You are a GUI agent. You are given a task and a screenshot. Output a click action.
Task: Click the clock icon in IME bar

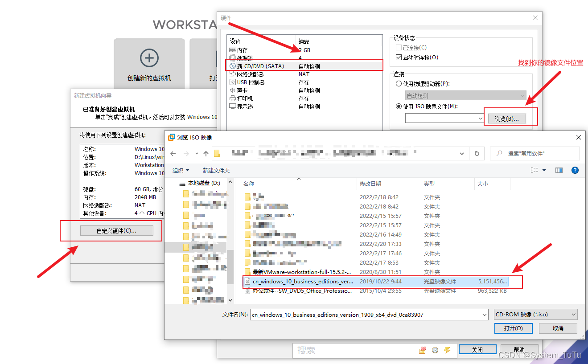pyautogui.click(x=435, y=350)
